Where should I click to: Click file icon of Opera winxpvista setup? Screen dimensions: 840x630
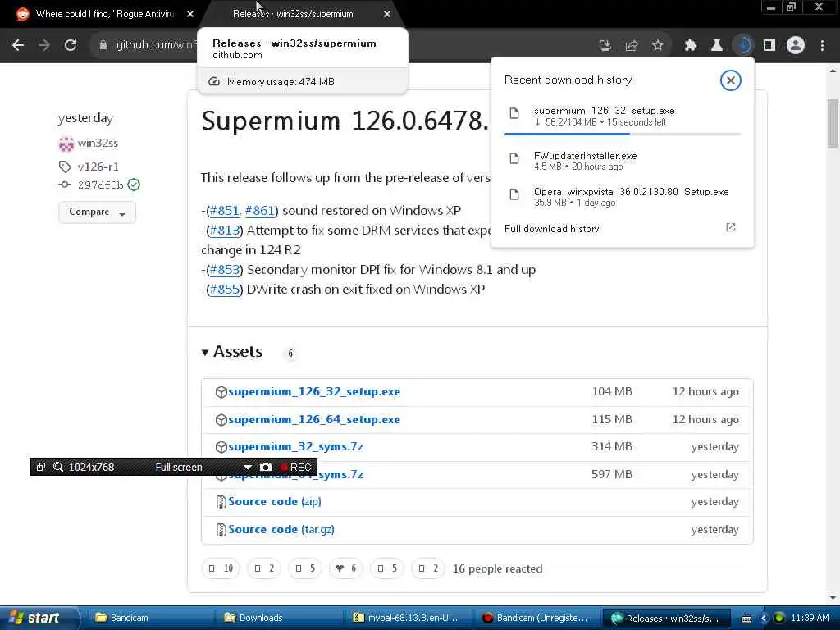coord(514,194)
